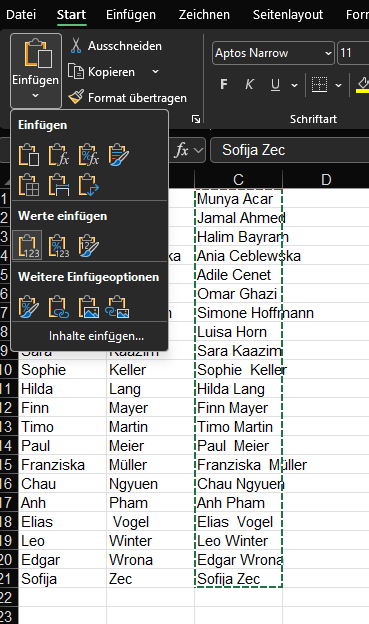This screenshot has width=369, height=624.
Task: Select the plain Einfügen paste icon
Action: click(29, 155)
